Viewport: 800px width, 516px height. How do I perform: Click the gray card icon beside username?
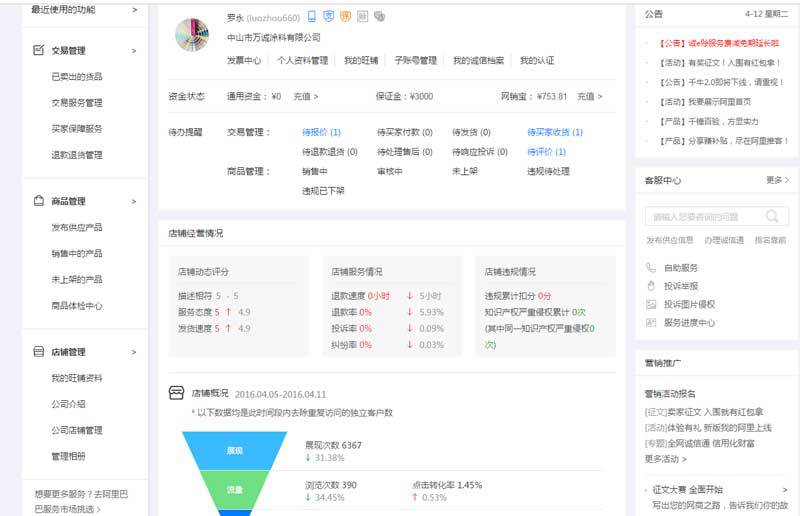click(x=362, y=17)
